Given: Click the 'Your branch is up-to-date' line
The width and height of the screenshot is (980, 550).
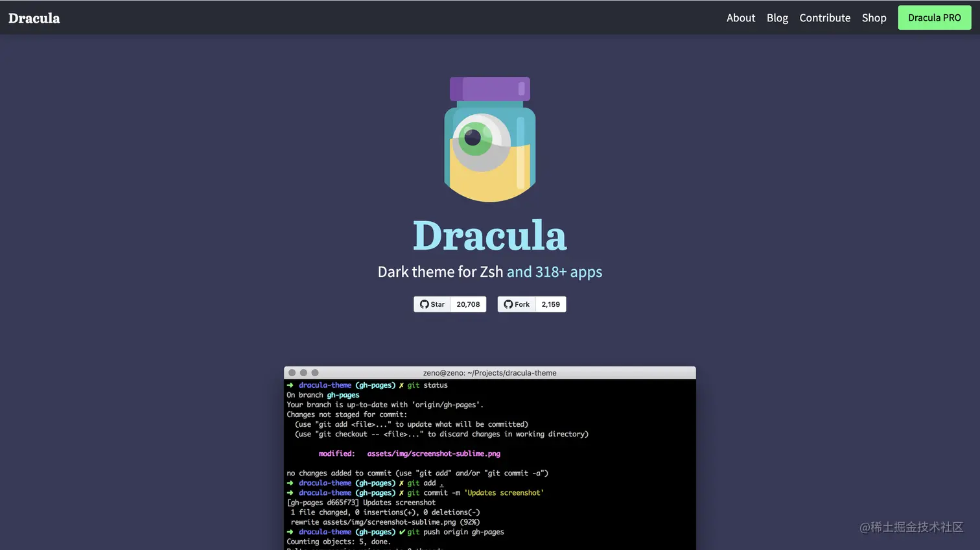Looking at the screenshot, I should point(385,405).
